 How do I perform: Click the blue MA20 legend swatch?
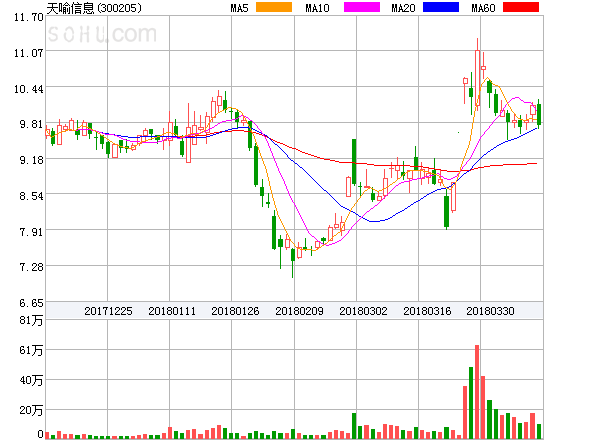pos(441,7)
